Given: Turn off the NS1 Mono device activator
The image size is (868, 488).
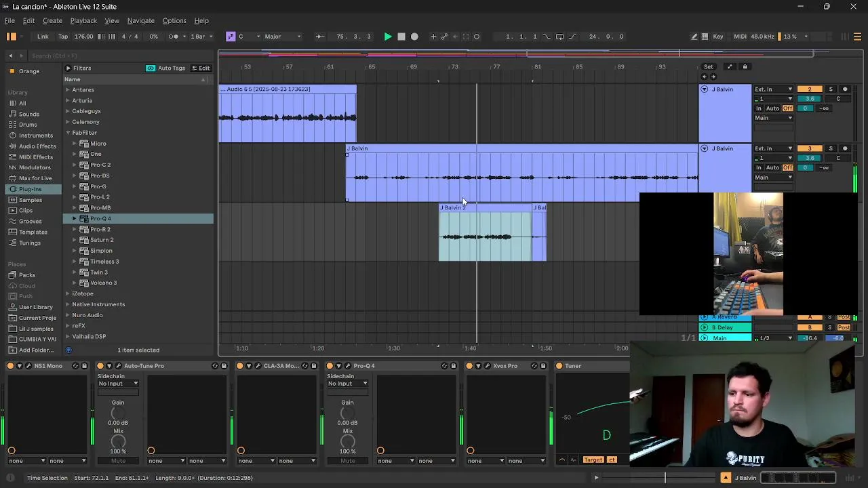Looking at the screenshot, I should pyautogui.click(x=10, y=366).
